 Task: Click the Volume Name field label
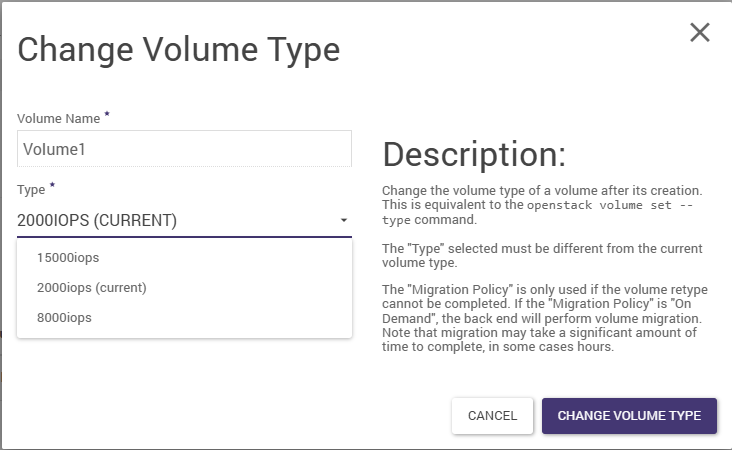click(x=58, y=119)
